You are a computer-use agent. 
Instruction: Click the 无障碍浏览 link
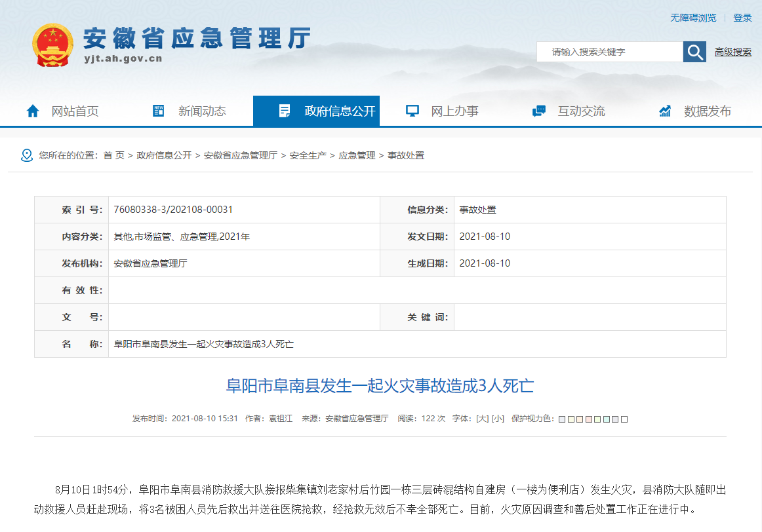coord(693,18)
